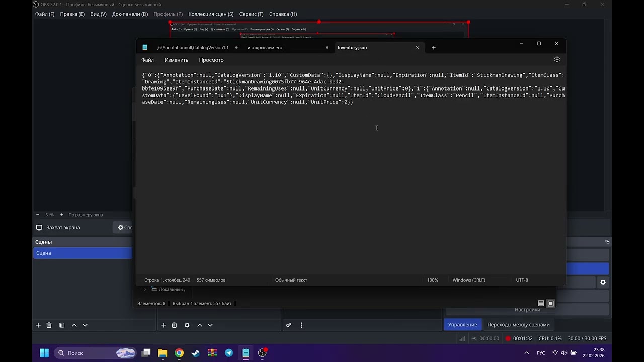Open the UTF-8 encoding selector in Notepad
Viewport: 644px width, 362px height.
point(522,280)
